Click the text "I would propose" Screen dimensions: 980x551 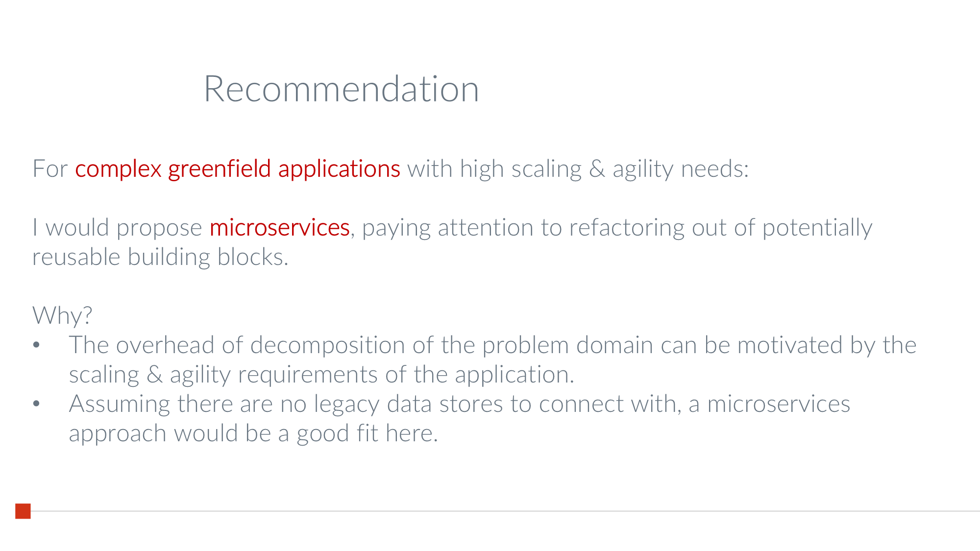click(117, 228)
